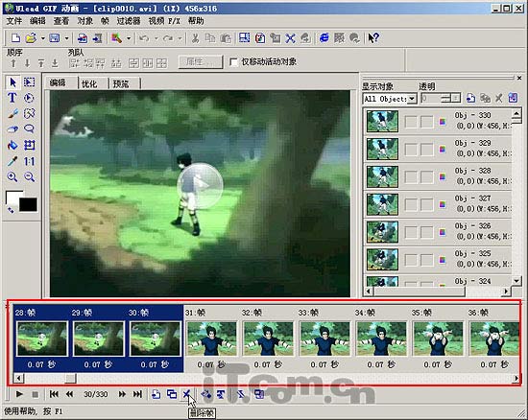Click the cut scissors icon
Viewport: 528px width, 420px height.
click(195, 38)
